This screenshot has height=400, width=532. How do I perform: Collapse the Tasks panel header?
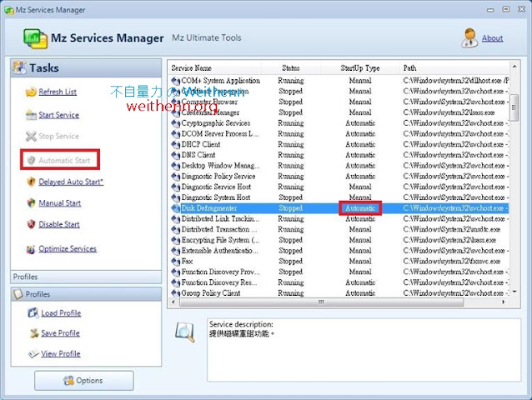(x=86, y=68)
